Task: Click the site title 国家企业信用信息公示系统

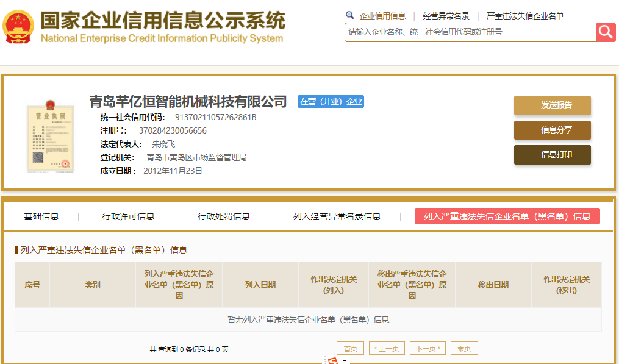Action: pyautogui.click(x=163, y=20)
